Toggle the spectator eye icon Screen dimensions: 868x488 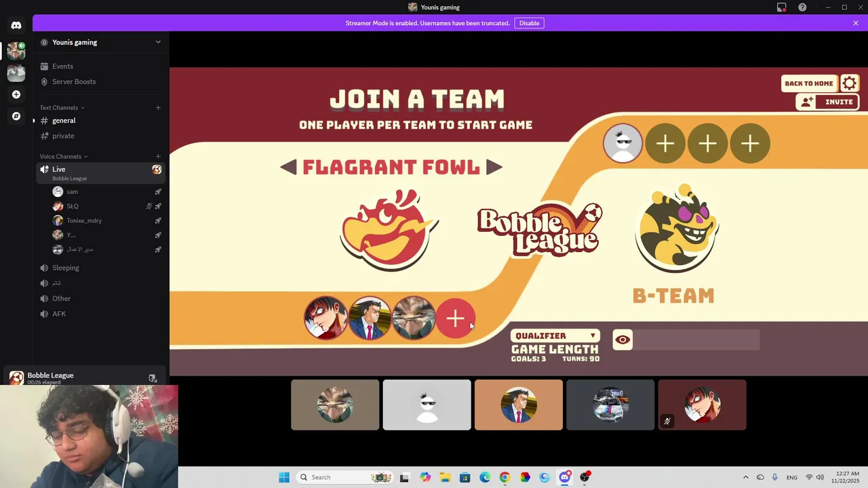623,340
